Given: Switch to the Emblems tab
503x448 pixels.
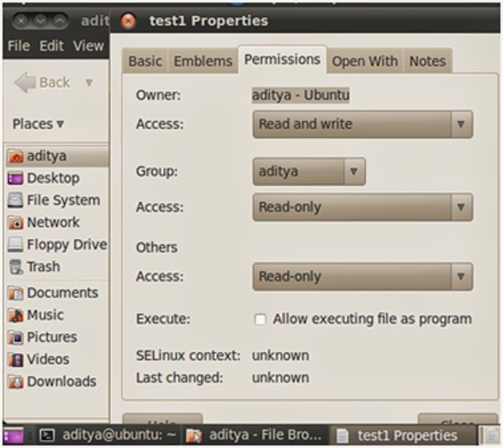Looking at the screenshot, I should click(x=203, y=61).
